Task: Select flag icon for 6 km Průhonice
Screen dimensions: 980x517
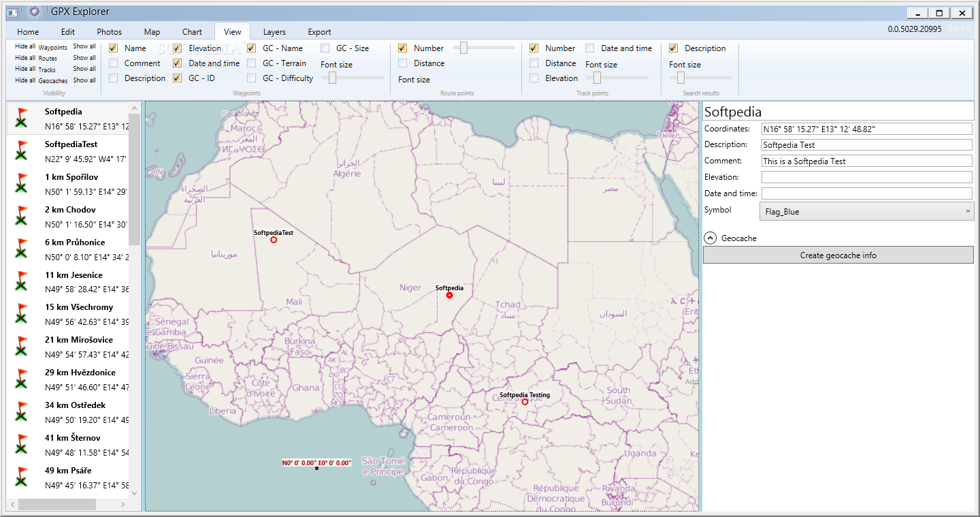Action: click(22, 249)
